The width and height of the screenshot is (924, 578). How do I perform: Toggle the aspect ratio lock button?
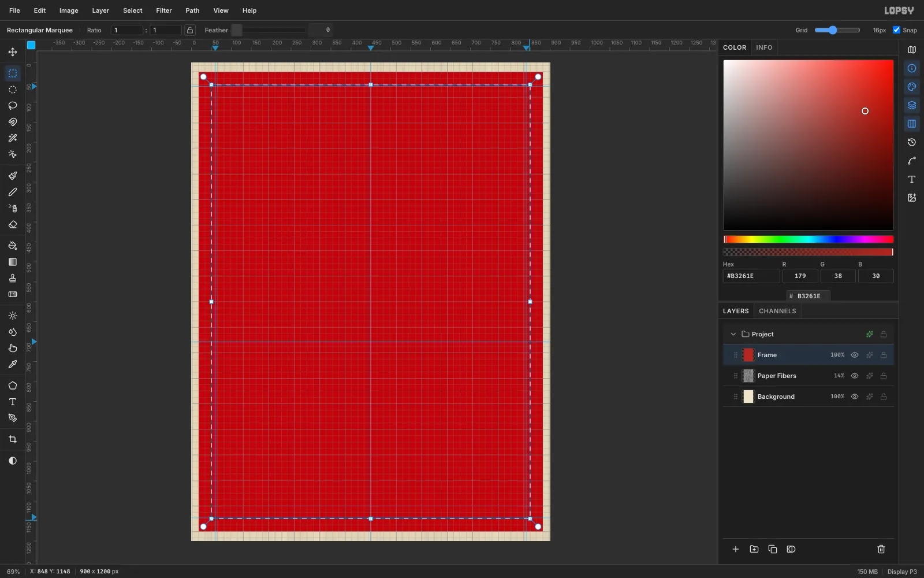(x=190, y=30)
